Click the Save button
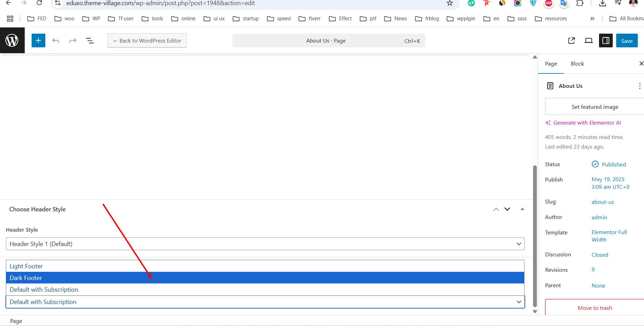The height and width of the screenshot is (326, 644). click(x=626, y=40)
